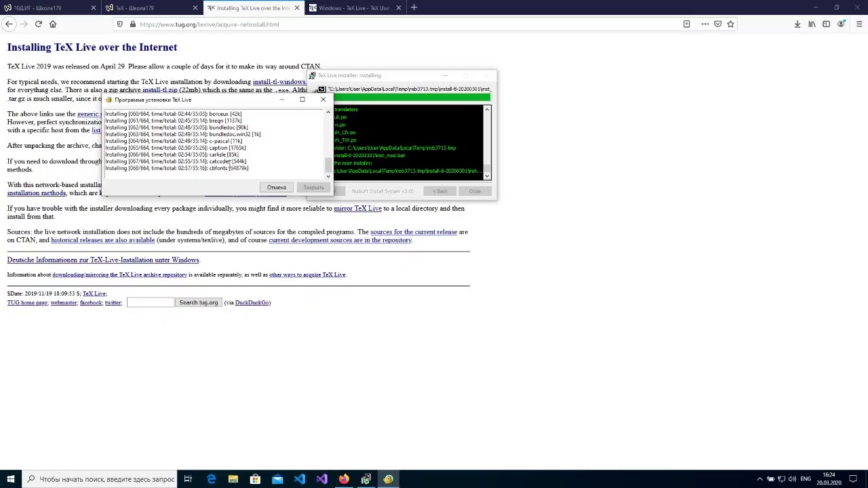Toggle the Firefox sidebar
Screen dimensions: 868x488
click(x=826, y=24)
